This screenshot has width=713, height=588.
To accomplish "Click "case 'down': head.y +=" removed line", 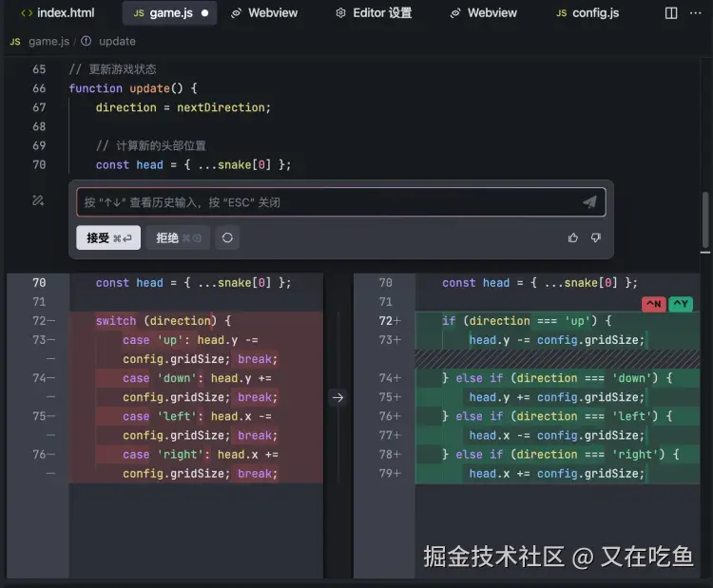I will 197,378.
